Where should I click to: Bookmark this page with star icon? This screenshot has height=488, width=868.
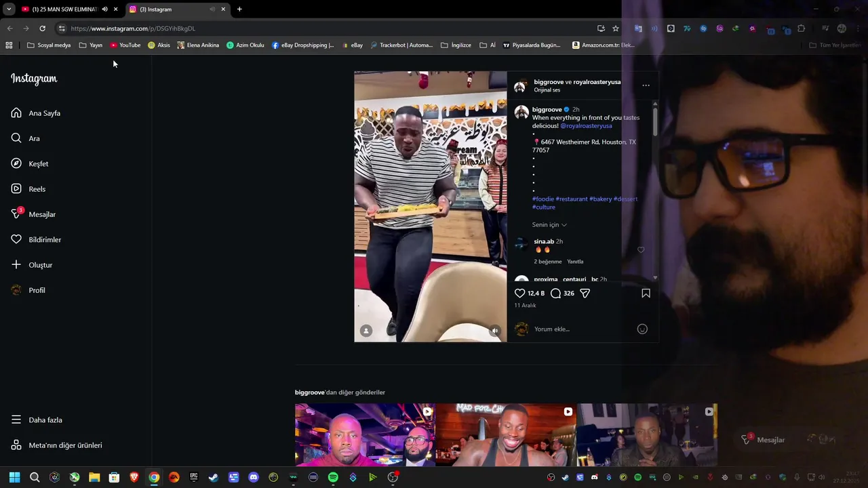616,28
